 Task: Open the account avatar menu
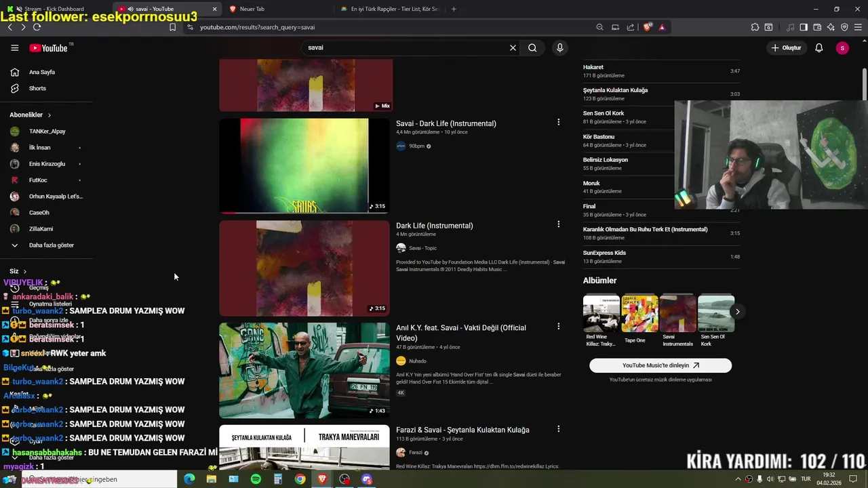tap(842, 48)
